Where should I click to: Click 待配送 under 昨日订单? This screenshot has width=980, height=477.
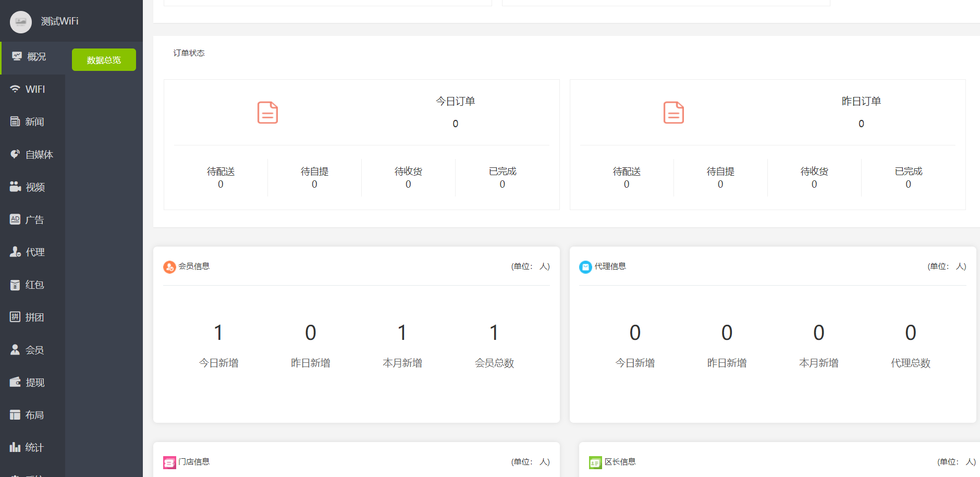pyautogui.click(x=627, y=172)
